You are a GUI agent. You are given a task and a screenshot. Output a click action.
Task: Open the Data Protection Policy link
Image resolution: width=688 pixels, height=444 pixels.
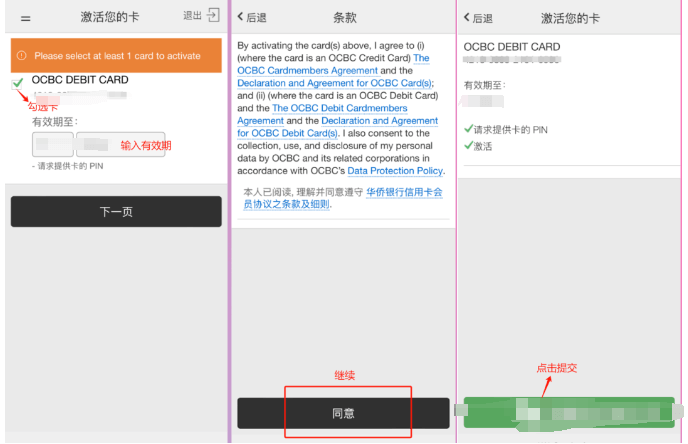pyautogui.click(x=394, y=170)
